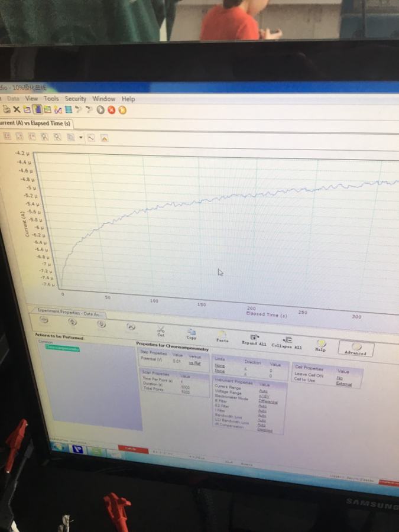This screenshot has width=399, height=532.
Task: Click the Potential (V) value 0.01
Action: (177, 361)
